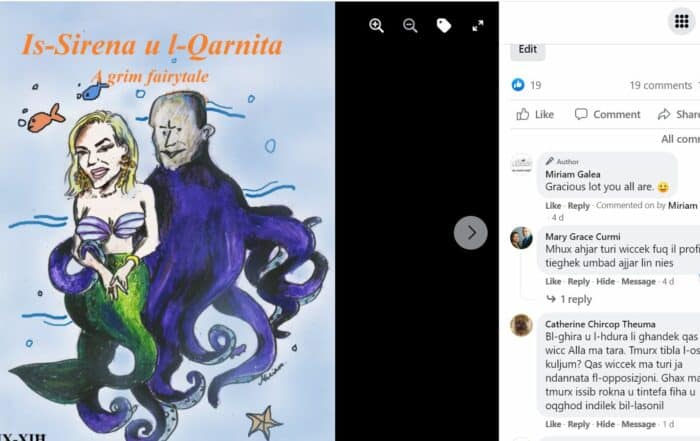Hide Mary Grace Curmi's comment
700x441 pixels.
pos(605,281)
